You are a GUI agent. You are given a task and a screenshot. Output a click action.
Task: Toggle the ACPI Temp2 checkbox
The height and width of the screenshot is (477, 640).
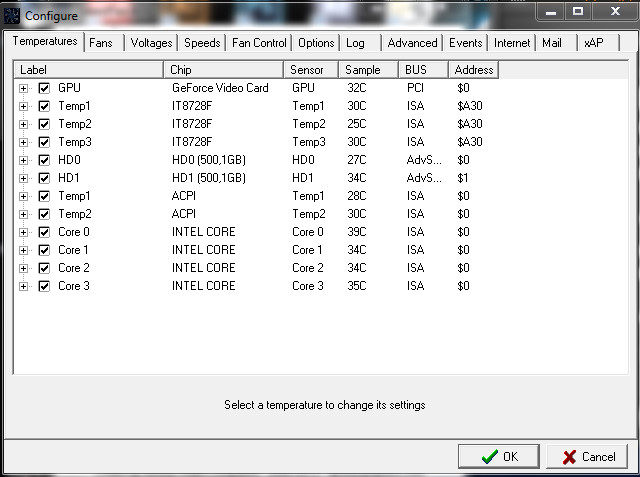click(x=44, y=214)
